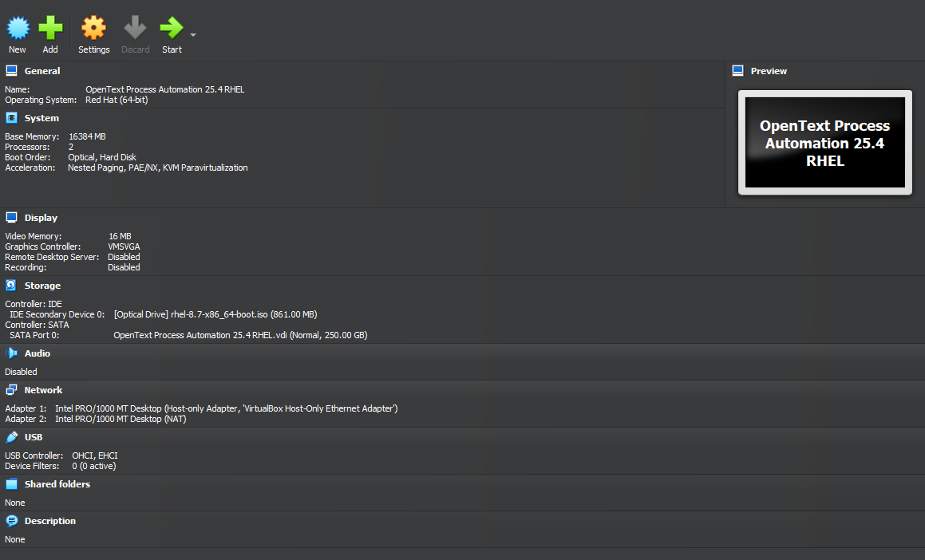The height and width of the screenshot is (560, 925).
Task: Click the Preview panel header
Action: (x=769, y=71)
